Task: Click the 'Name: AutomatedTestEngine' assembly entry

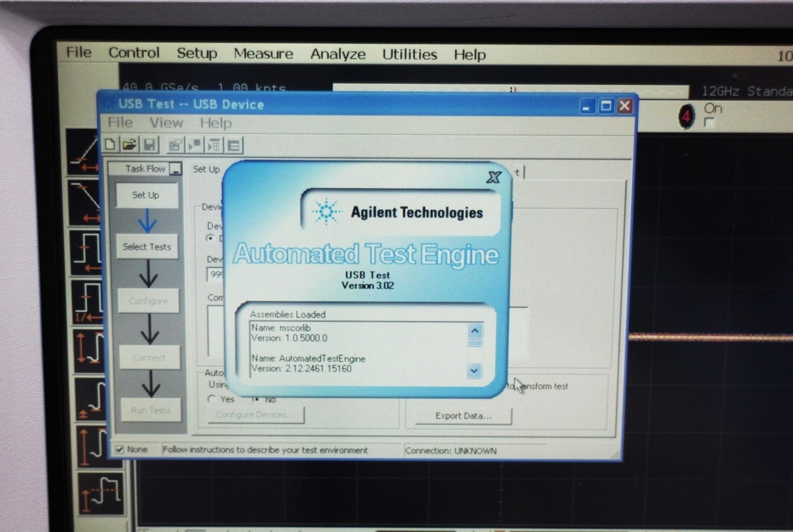Action: [309, 358]
